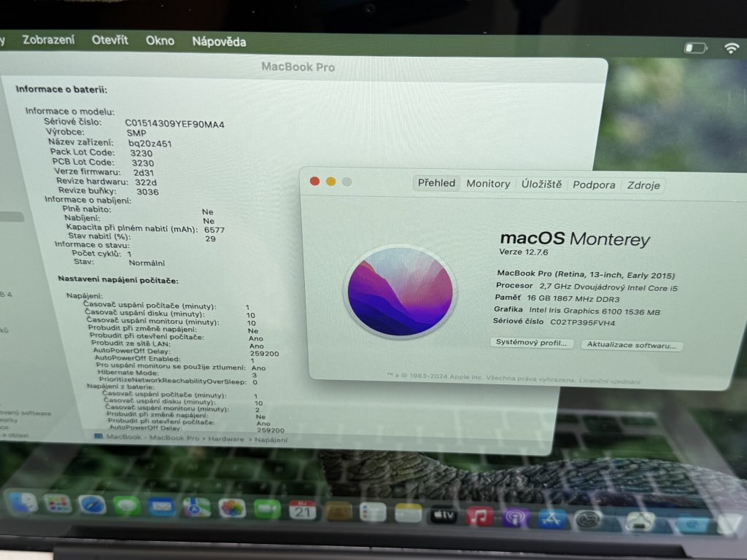Click System Information icon in dock

[x=639, y=522]
